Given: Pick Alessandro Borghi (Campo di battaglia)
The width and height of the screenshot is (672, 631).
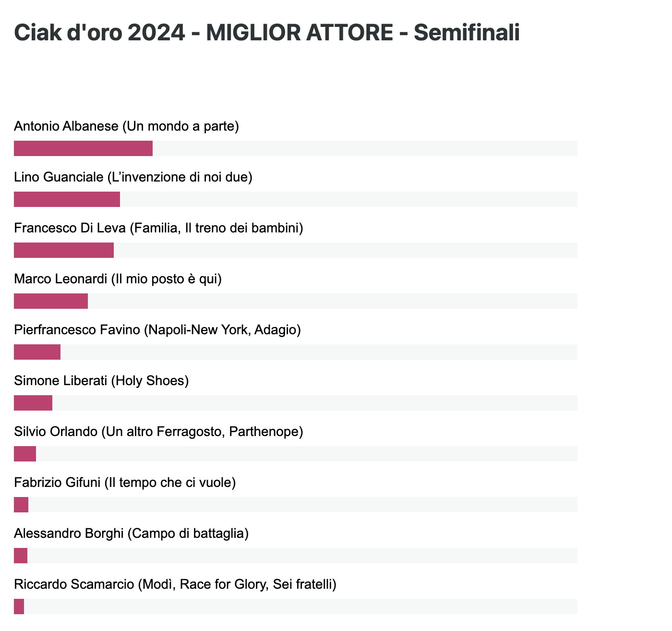Looking at the screenshot, I should (x=132, y=534).
